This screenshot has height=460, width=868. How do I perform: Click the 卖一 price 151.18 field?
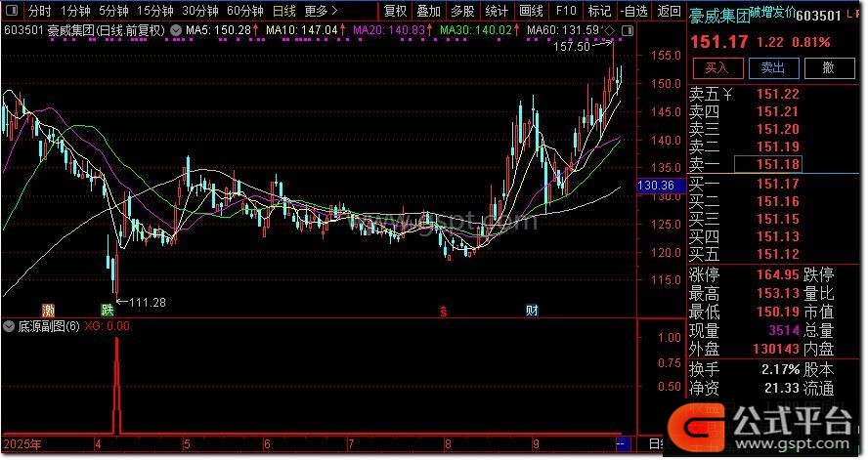coord(766,164)
